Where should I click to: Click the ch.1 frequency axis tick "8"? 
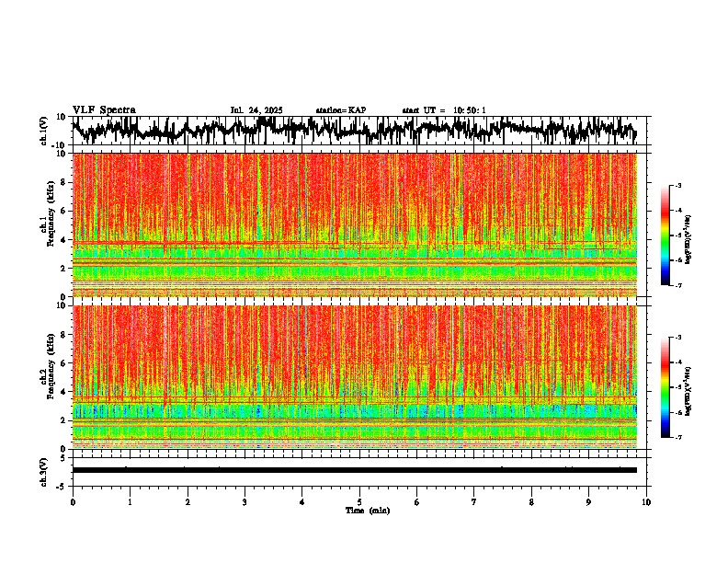pos(64,182)
